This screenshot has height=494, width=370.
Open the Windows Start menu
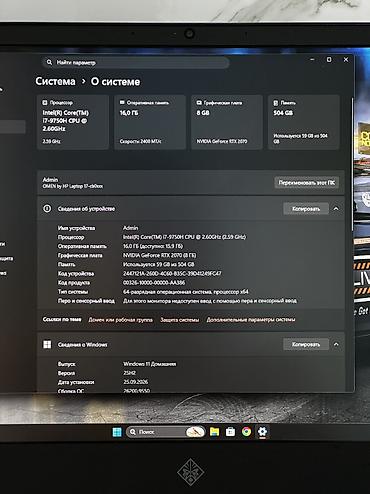point(117,432)
